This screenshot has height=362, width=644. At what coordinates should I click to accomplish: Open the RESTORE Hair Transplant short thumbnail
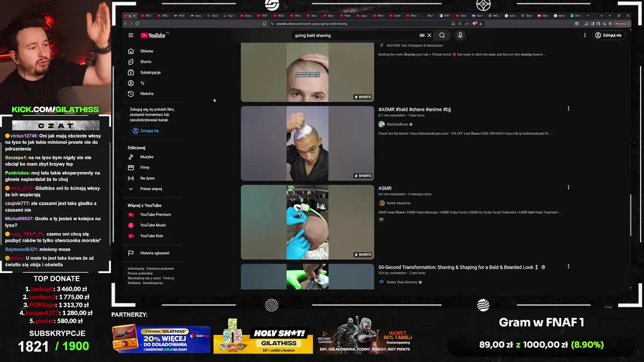[307, 72]
